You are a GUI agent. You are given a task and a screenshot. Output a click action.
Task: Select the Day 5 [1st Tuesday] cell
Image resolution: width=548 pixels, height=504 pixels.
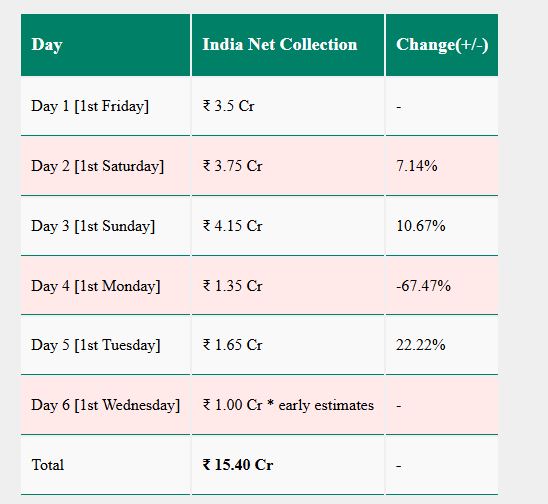coord(105,345)
